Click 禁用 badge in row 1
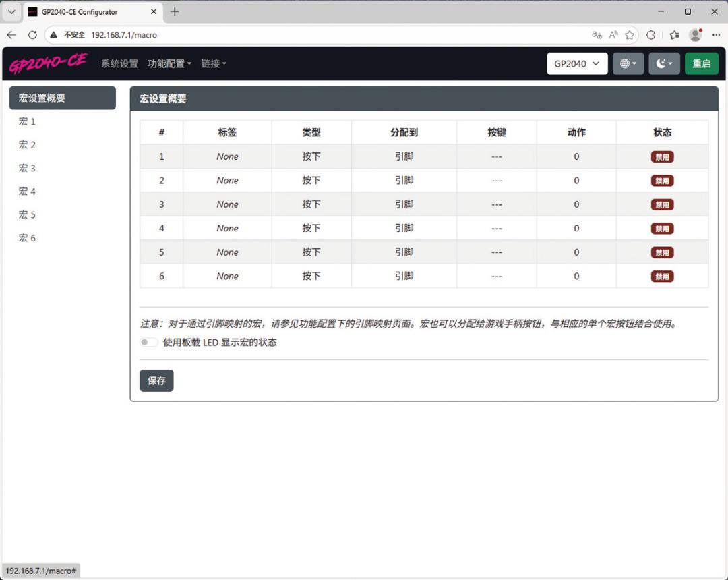This screenshot has width=728, height=580. point(662,157)
